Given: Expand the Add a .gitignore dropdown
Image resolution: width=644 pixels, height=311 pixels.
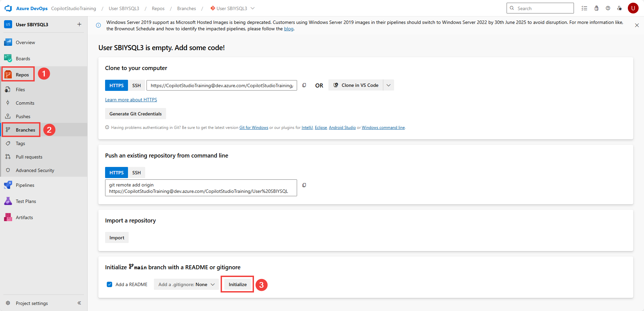Looking at the screenshot, I should coord(186,284).
